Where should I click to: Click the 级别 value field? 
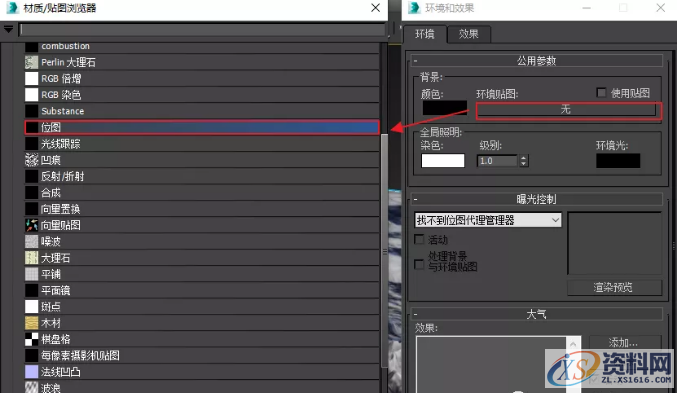(x=497, y=161)
